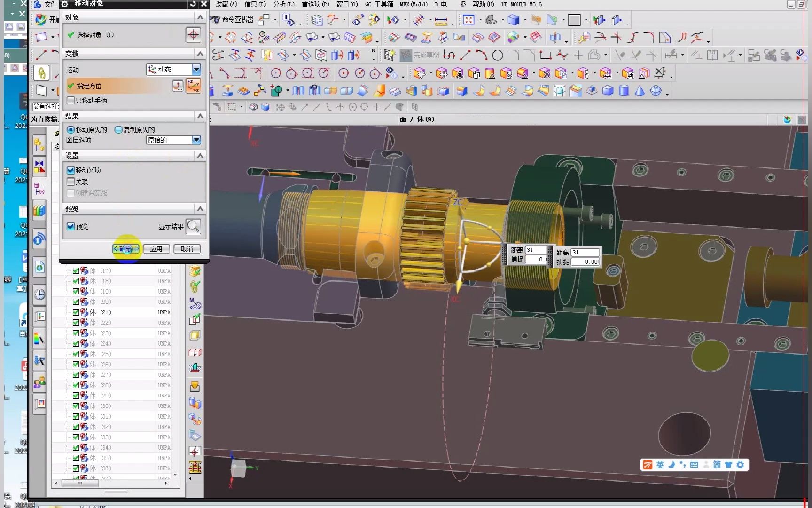The width and height of the screenshot is (812, 508).
Task: Select the circle sketch tool
Action: point(497,56)
